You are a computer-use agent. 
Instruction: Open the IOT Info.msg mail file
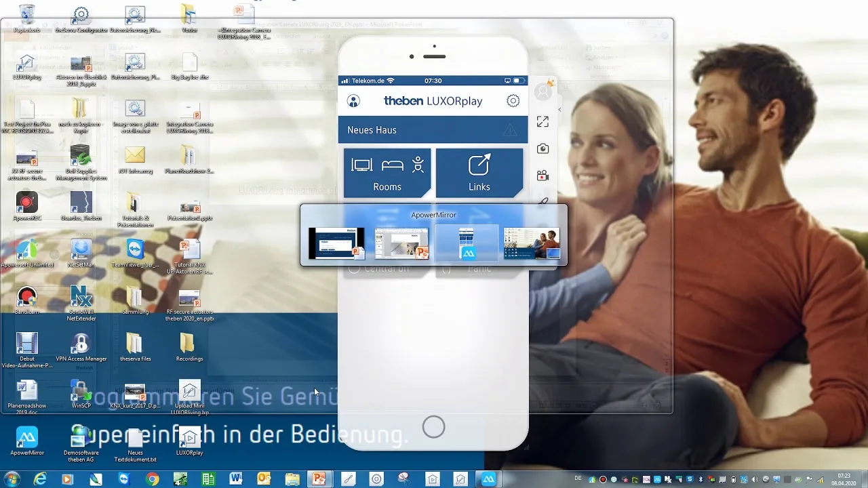click(x=135, y=159)
